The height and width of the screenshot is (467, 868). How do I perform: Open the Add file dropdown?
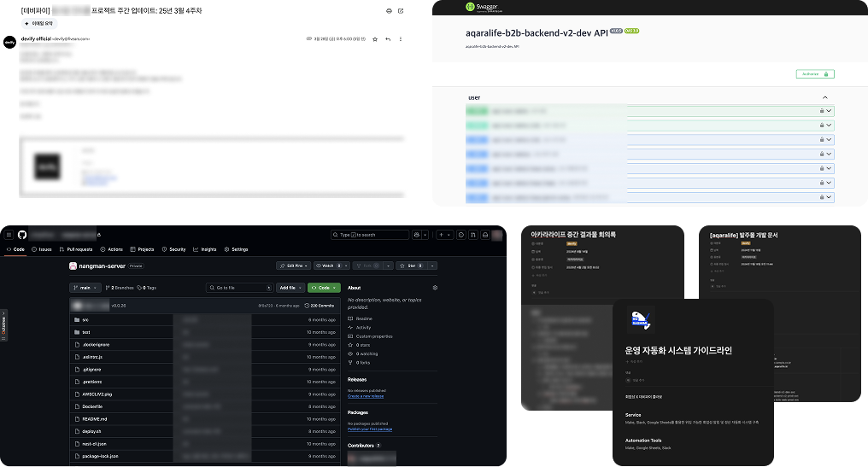click(290, 288)
